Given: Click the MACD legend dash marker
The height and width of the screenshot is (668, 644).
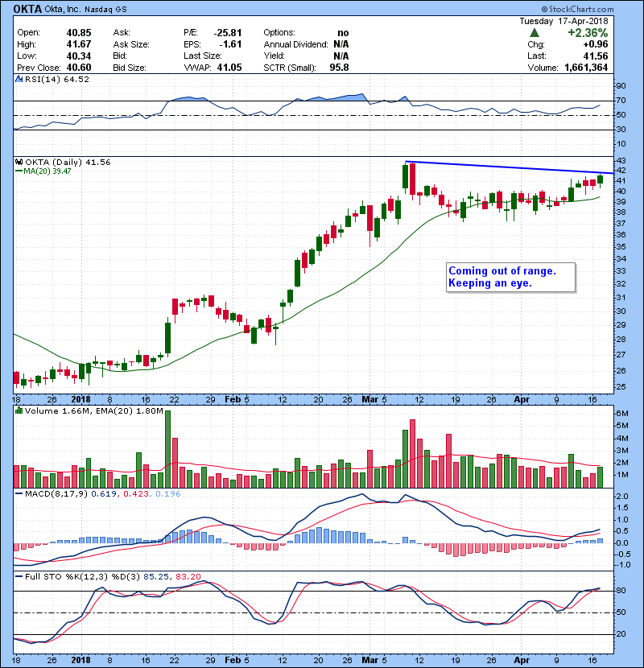Looking at the screenshot, I should click(19, 494).
